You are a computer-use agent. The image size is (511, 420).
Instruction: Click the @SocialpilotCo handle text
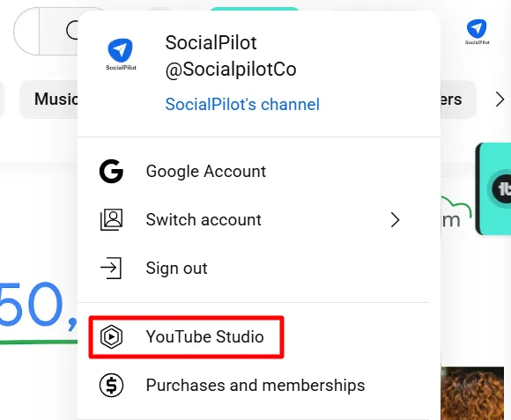coord(231,70)
